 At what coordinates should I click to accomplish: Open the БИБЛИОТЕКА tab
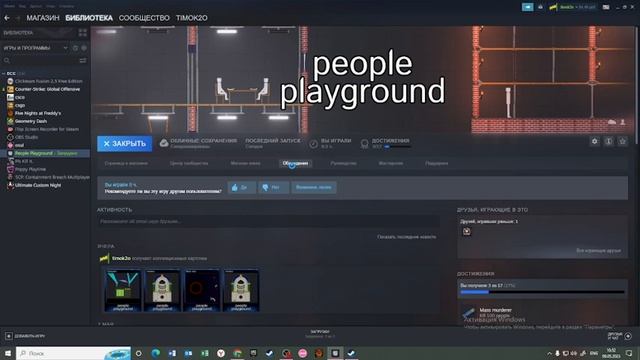point(89,18)
